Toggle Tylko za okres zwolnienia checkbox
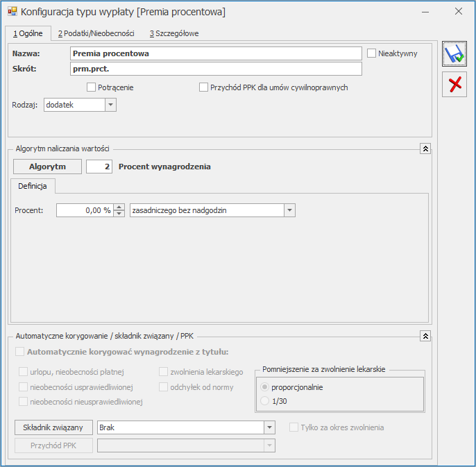The height and width of the screenshot is (467, 476). coord(294,427)
